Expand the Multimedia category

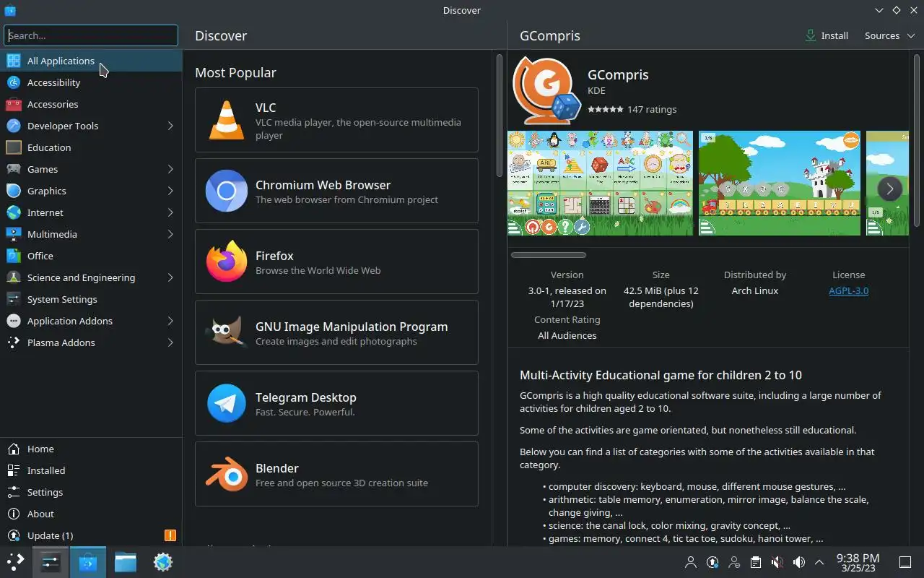(x=170, y=234)
